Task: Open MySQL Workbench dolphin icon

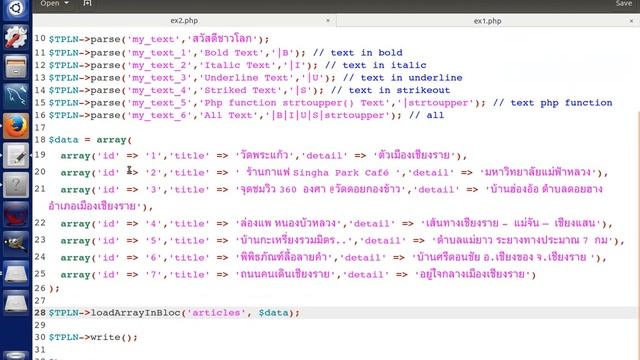Action: (x=16, y=96)
